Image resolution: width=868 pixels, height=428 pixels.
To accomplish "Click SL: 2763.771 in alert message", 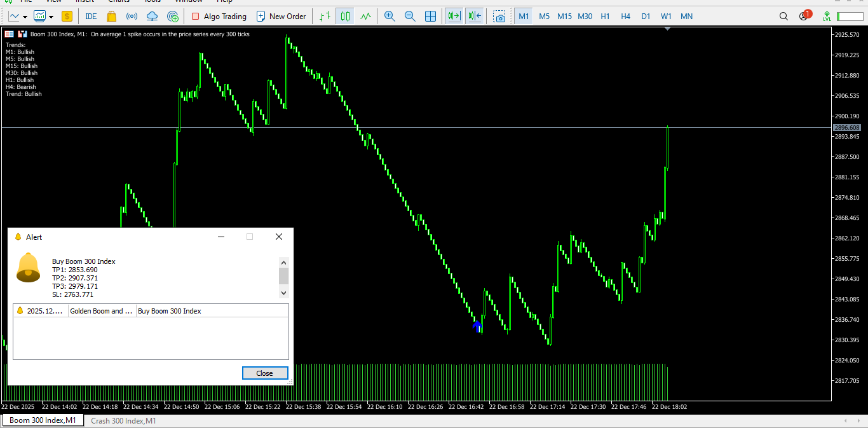I will click(x=72, y=294).
